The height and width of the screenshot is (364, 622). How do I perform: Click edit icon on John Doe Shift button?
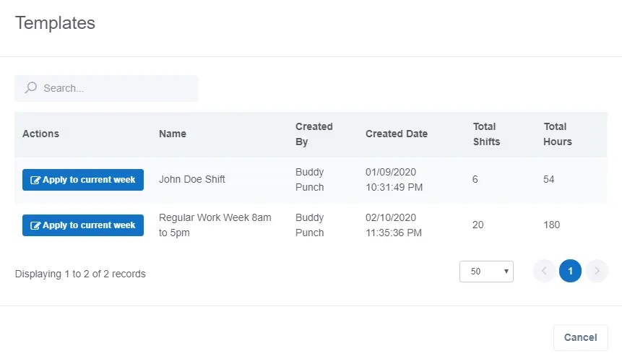(35, 180)
